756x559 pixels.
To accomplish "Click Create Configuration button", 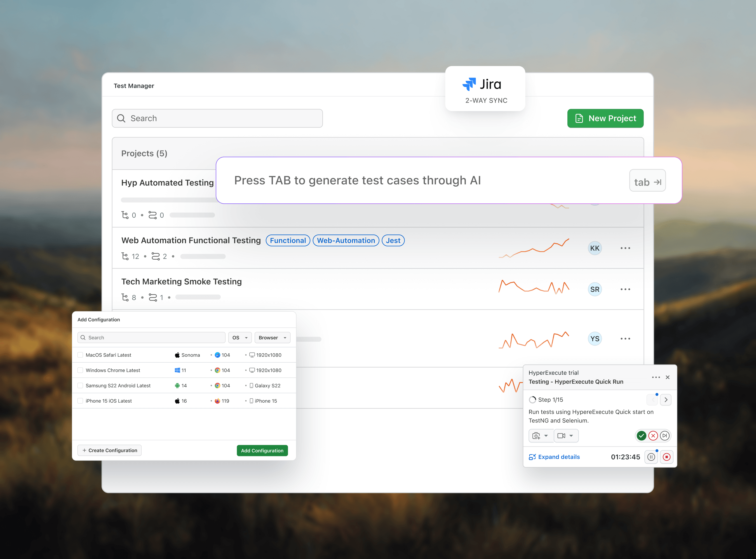I will click(x=110, y=450).
